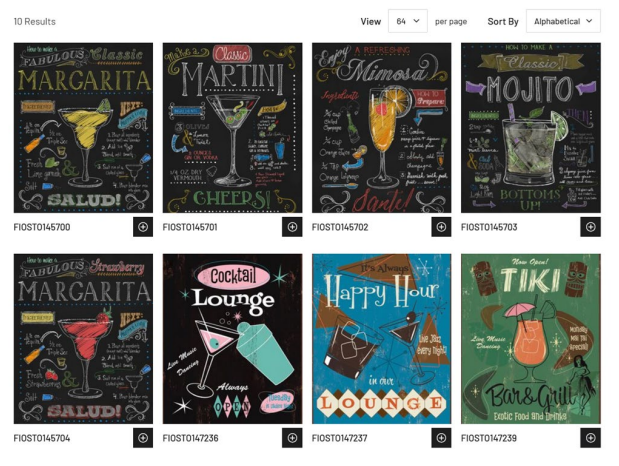
Task: Open the Tiki Bar & Grill poster
Action: pyautogui.click(x=531, y=339)
